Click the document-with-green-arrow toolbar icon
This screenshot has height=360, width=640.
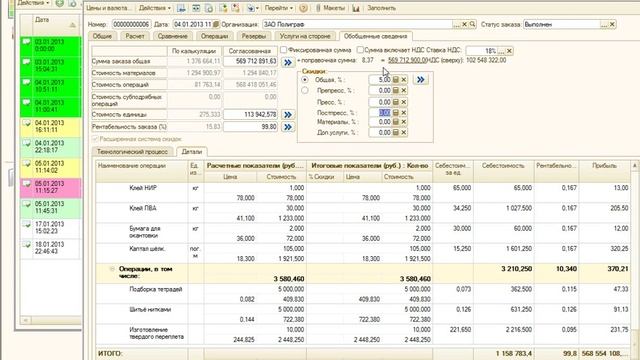tap(223, 8)
